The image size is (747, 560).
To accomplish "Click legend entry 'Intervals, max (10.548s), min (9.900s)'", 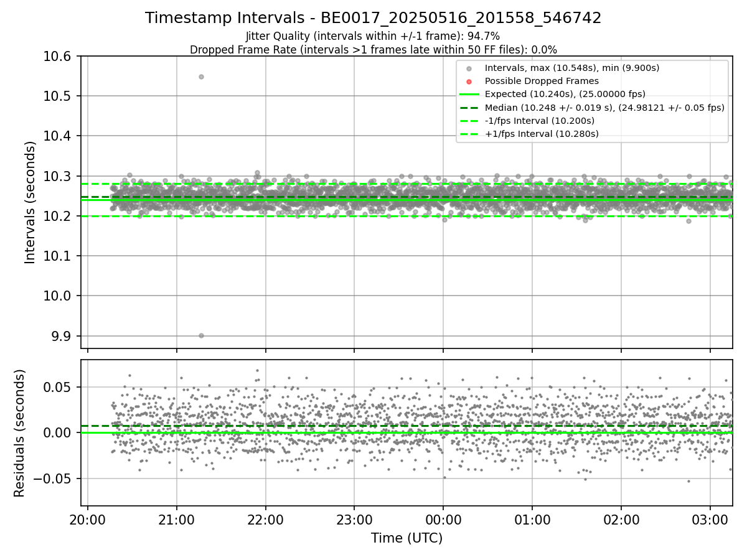I will (572, 68).
